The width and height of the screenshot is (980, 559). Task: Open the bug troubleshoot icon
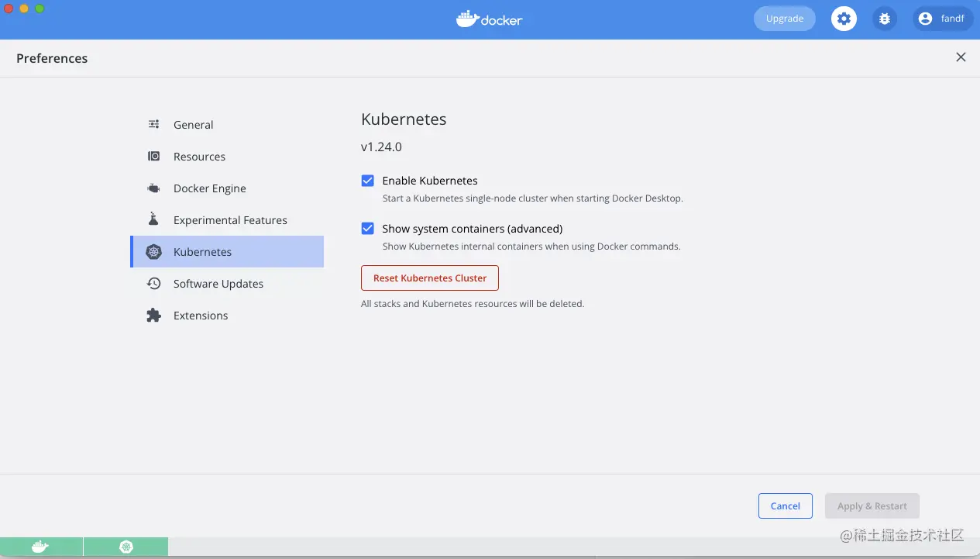point(885,19)
